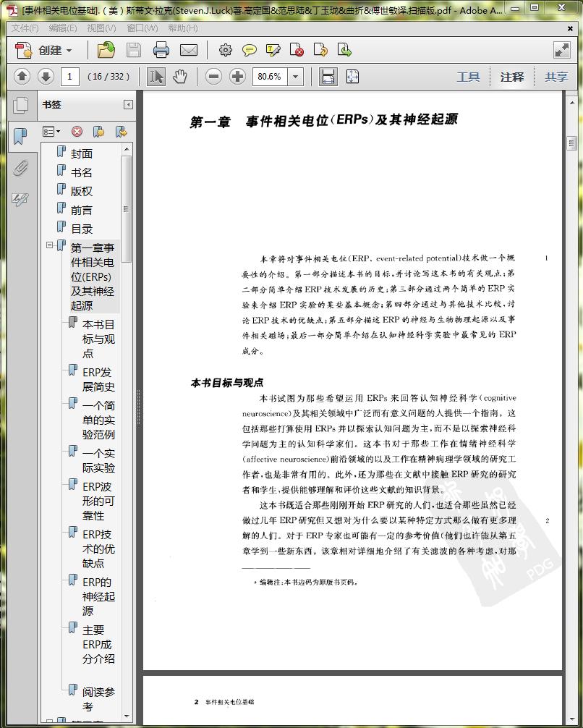Select the 本书目标与观点 bookmark
Image resolution: width=583 pixels, height=728 pixels.
coord(98,339)
